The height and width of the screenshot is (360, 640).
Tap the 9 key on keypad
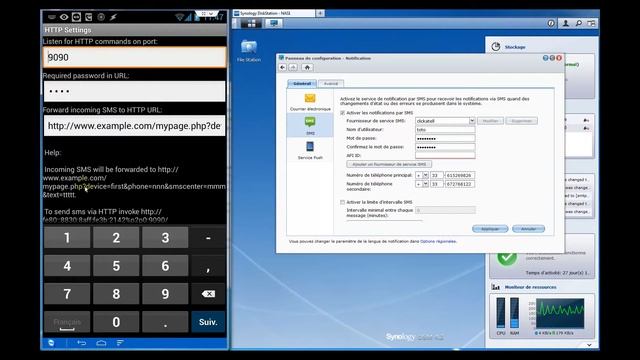(x=165, y=294)
